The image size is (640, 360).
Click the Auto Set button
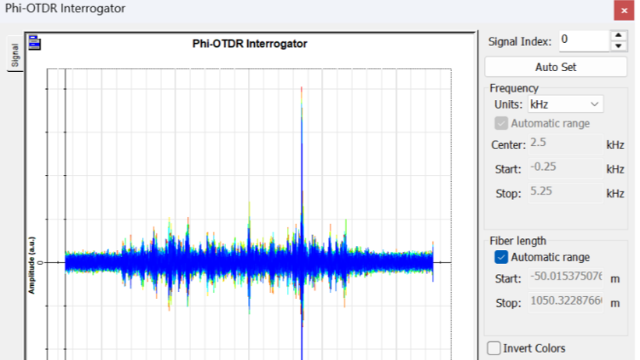click(556, 67)
